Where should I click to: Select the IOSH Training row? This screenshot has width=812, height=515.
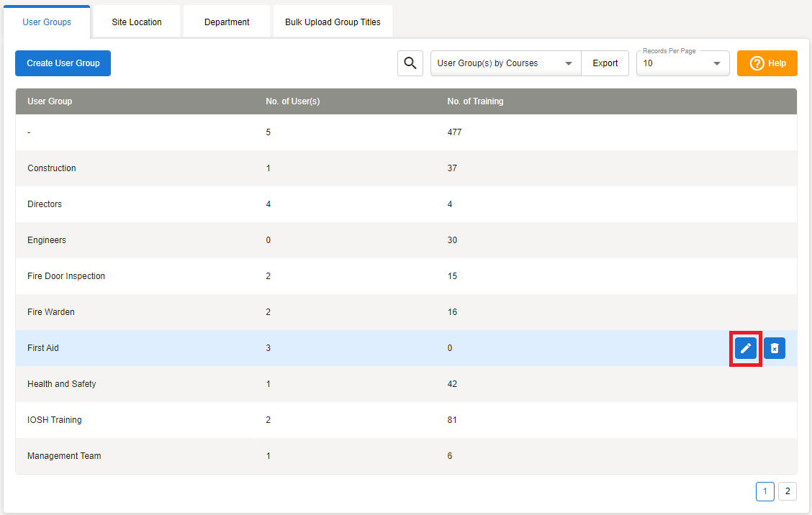(x=55, y=420)
